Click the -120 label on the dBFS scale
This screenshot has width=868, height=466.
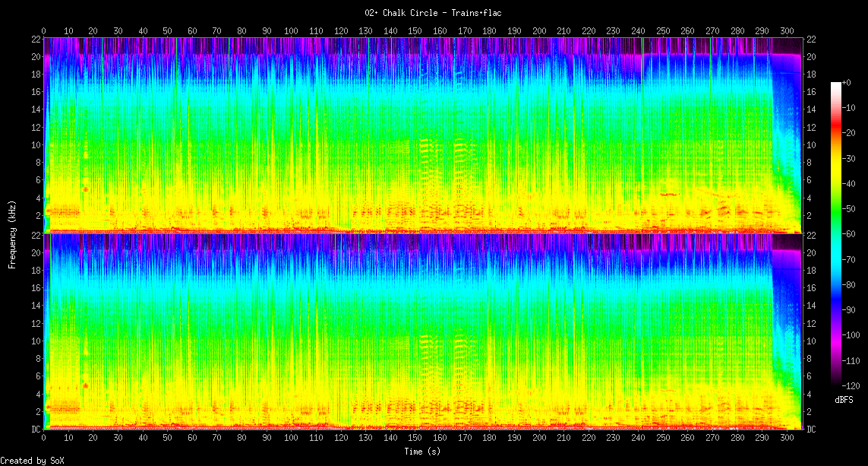pos(852,385)
